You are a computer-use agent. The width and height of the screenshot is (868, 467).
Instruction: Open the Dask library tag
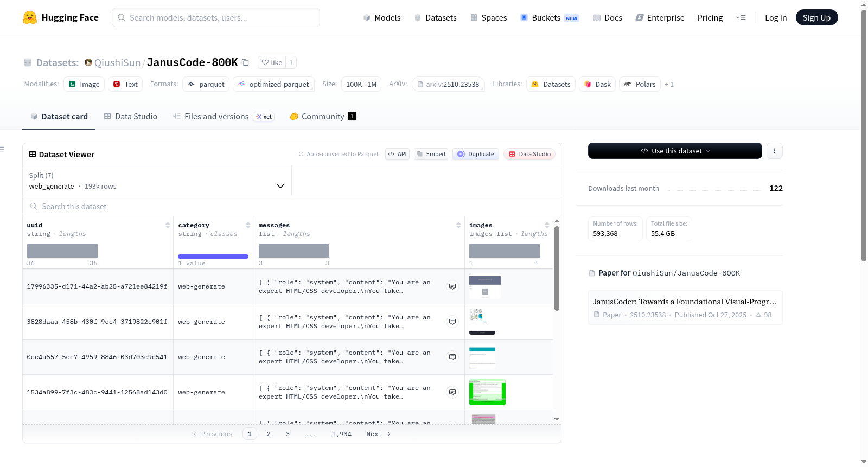[597, 84]
